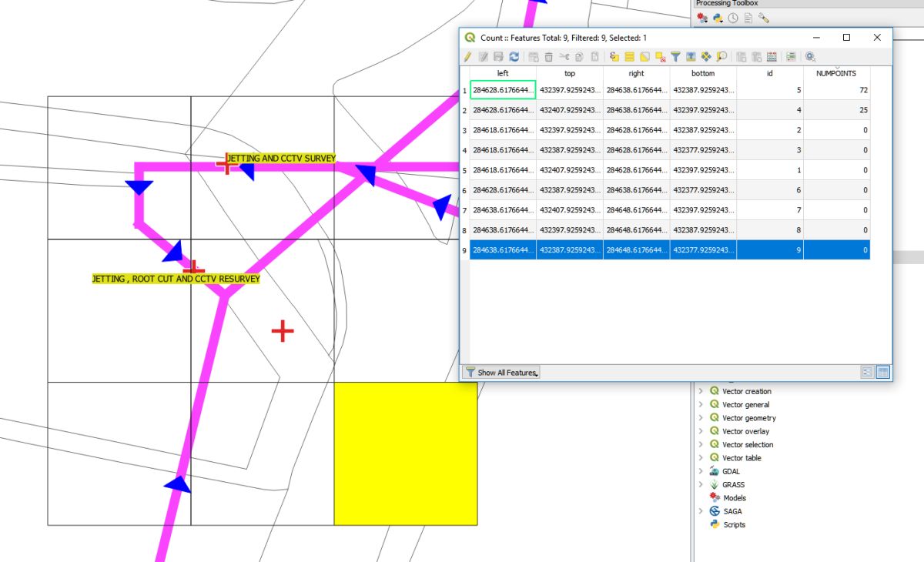The image size is (924, 562).
Task: Sort by the top column header
Action: click(x=570, y=73)
